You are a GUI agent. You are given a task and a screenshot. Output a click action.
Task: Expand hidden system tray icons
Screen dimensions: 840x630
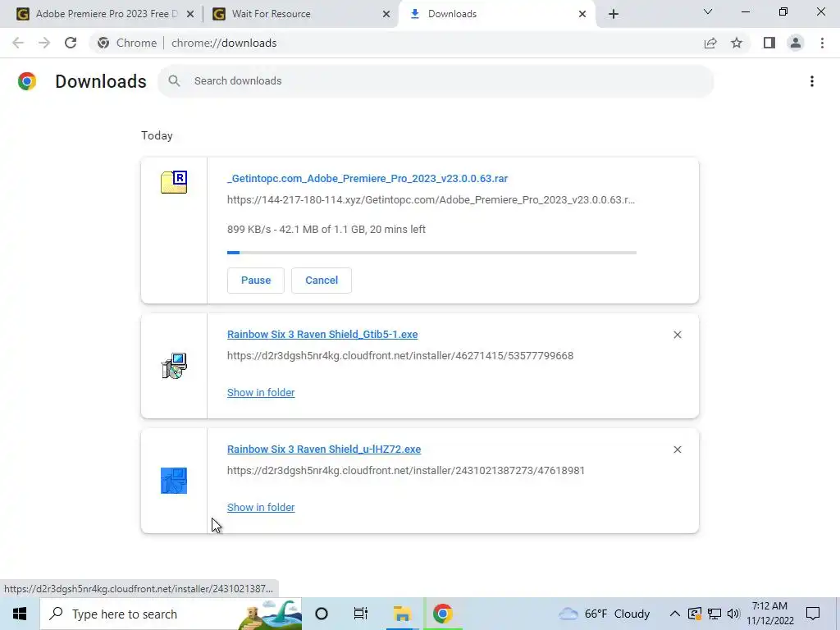click(x=675, y=614)
